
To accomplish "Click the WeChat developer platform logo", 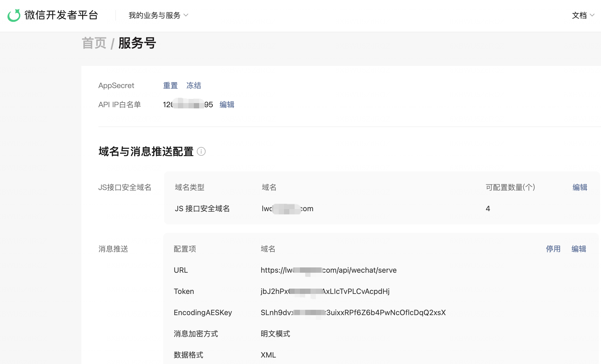I will [14, 15].
